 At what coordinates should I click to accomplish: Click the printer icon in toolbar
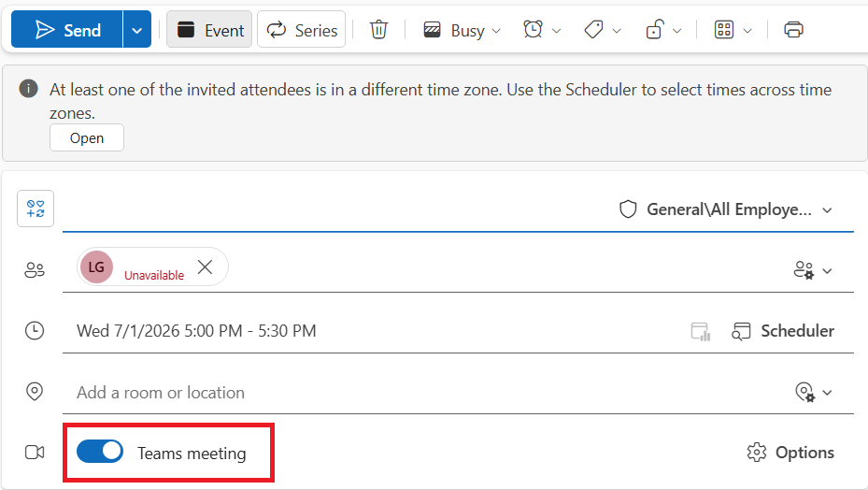click(793, 29)
